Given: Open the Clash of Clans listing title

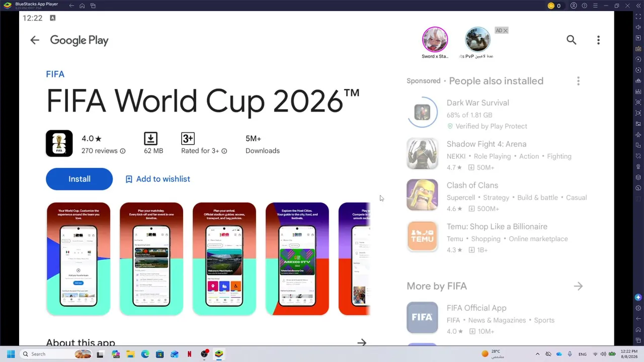Looking at the screenshot, I should coord(472,185).
